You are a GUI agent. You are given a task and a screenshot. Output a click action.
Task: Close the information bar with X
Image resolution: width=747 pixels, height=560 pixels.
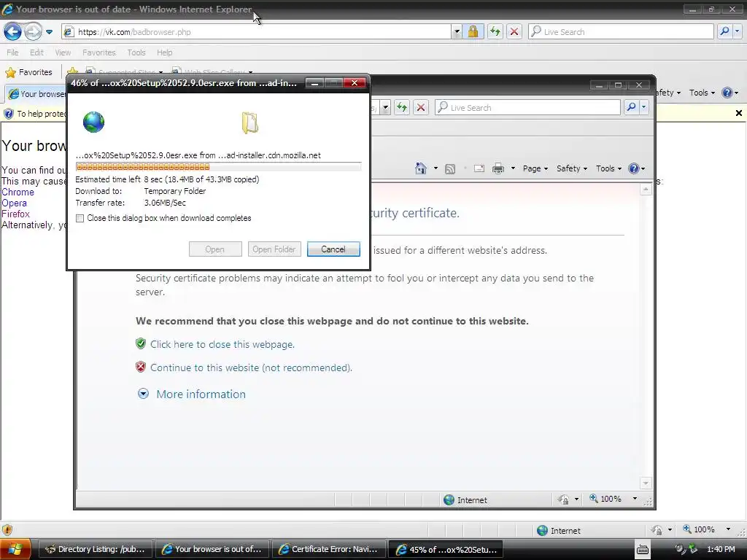click(x=738, y=113)
